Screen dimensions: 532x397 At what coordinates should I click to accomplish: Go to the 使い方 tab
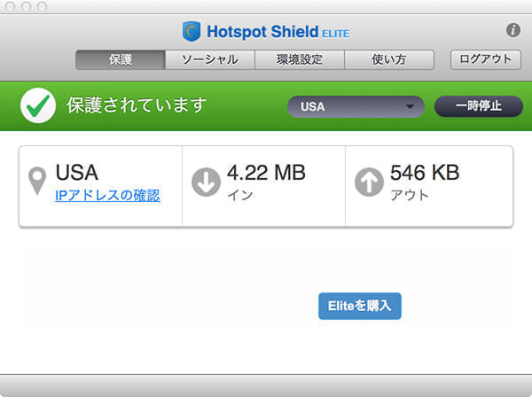[389, 59]
